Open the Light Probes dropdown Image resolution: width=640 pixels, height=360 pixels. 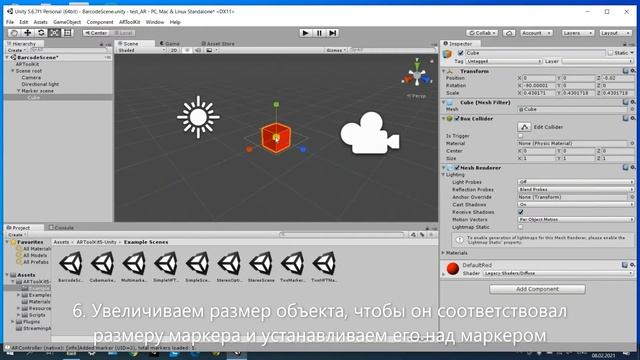(x=576, y=182)
